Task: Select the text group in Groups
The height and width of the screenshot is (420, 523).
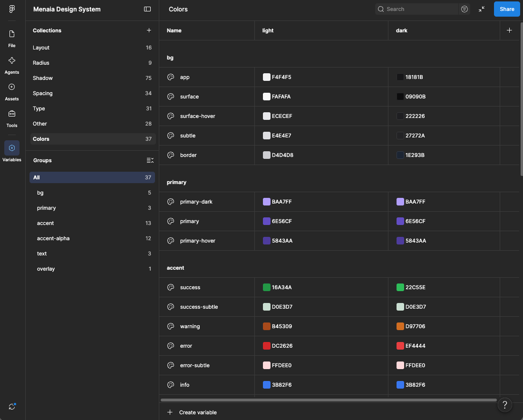Action: click(92, 254)
